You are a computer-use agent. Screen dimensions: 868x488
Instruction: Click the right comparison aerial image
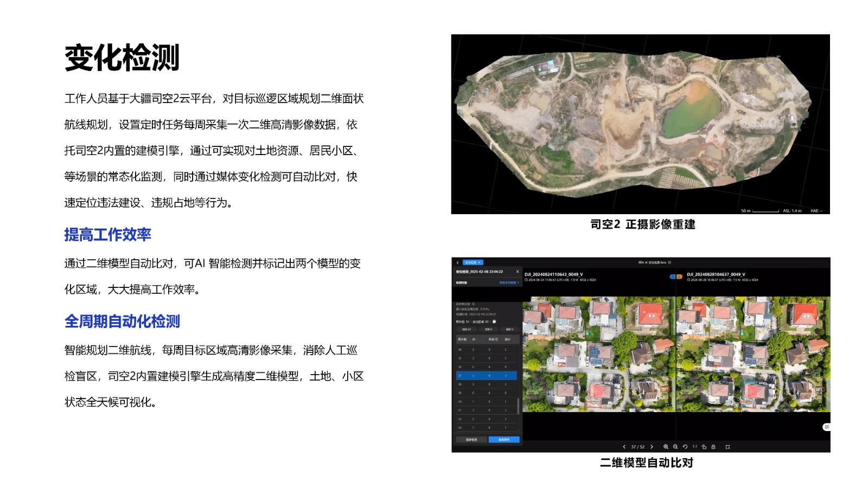(753, 354)
